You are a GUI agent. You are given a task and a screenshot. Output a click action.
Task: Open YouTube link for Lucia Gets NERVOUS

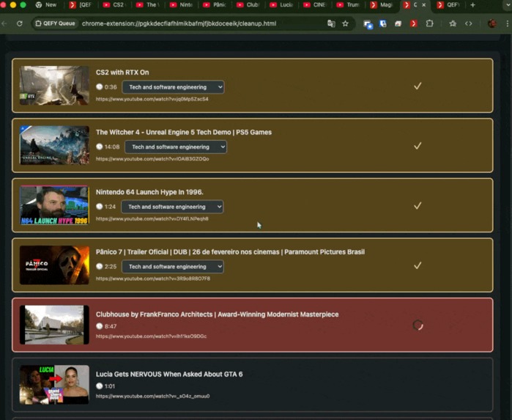(x=152, y=396)
